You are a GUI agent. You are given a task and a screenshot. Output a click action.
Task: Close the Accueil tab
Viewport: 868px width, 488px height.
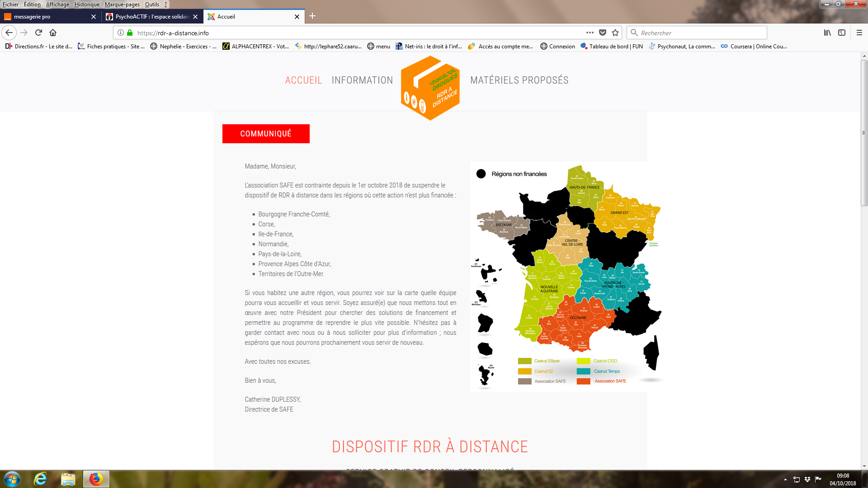pos(297,17)
